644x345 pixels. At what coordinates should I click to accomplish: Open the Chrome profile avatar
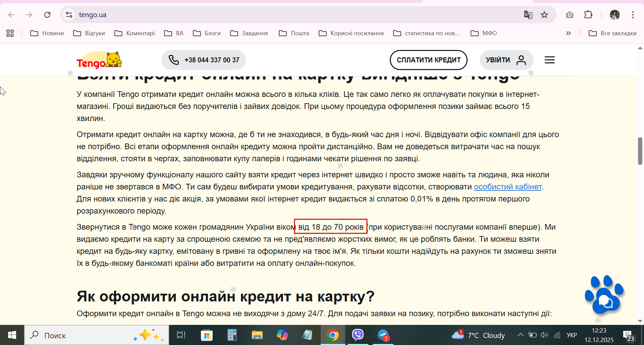615,15
